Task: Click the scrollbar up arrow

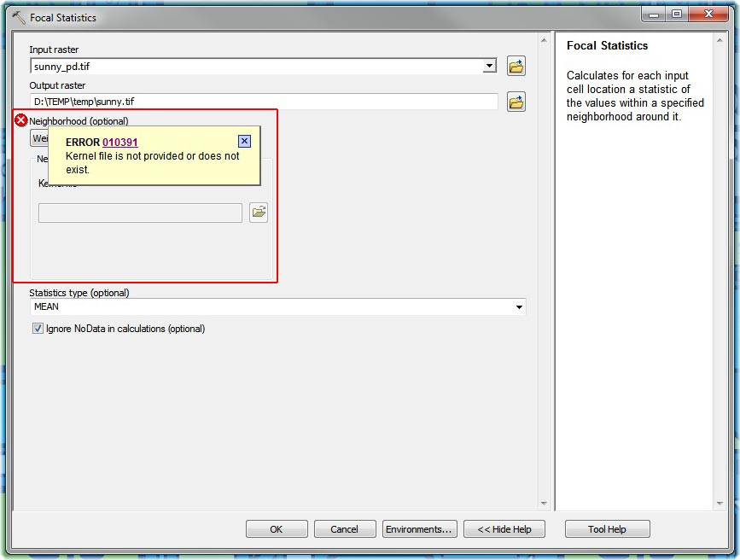Action: click(544, 38)
